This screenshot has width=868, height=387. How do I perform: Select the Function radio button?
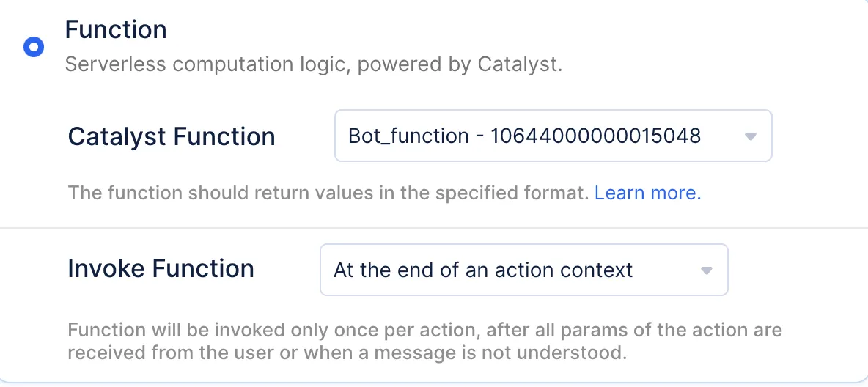pyautogui.click(x=34, y=48)
